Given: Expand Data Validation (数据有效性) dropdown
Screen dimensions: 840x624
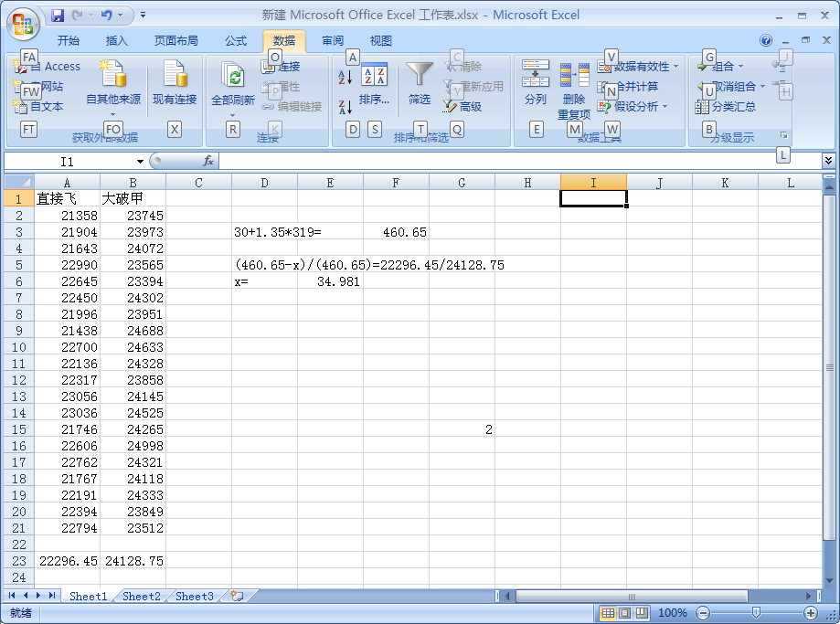Looking at the screenshot, I should (x=676, y=67).
